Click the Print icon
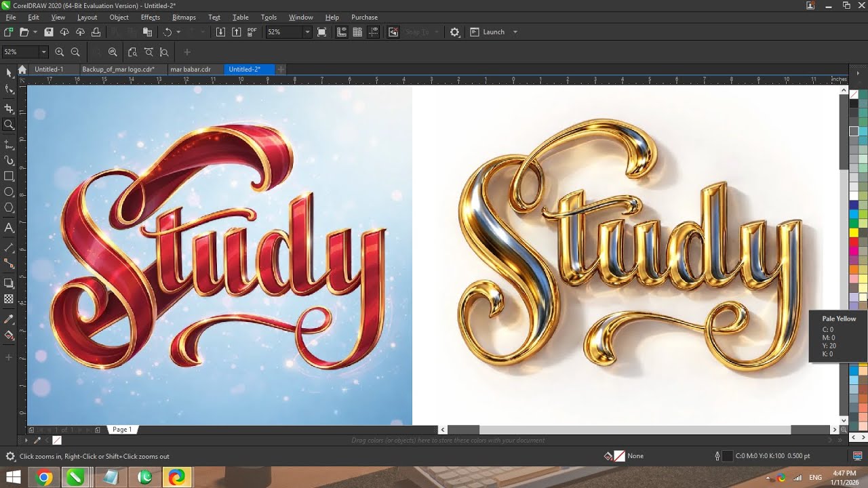Viewport: 868px width, 488px height. pyautogui.click(x=96, y=32)
